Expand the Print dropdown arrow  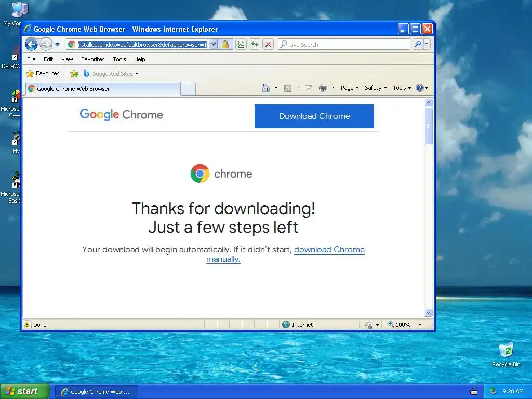tap(333, 88)
